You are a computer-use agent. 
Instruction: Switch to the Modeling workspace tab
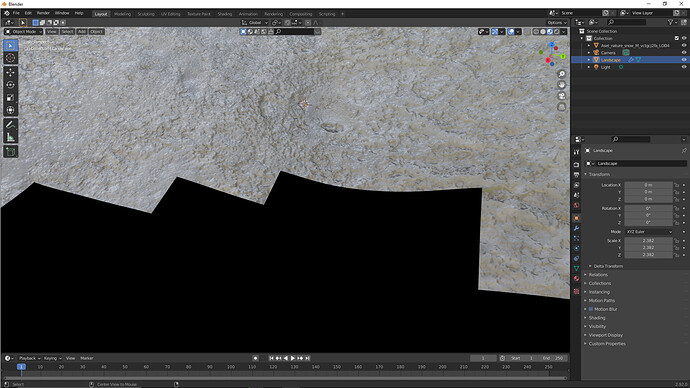pyautogui.click(x=122, y=14)
